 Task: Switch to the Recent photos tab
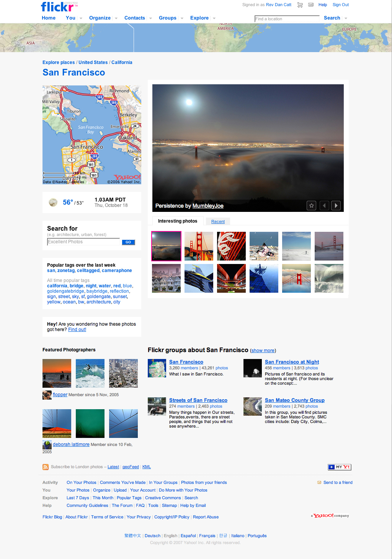point(218,221)
